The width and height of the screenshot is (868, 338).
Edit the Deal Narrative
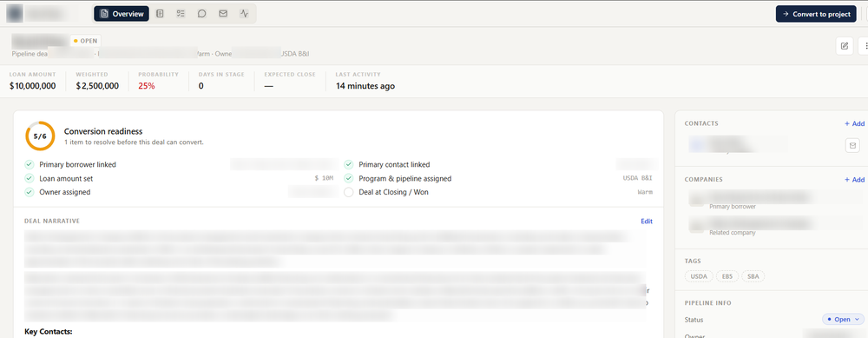[647, 221]
